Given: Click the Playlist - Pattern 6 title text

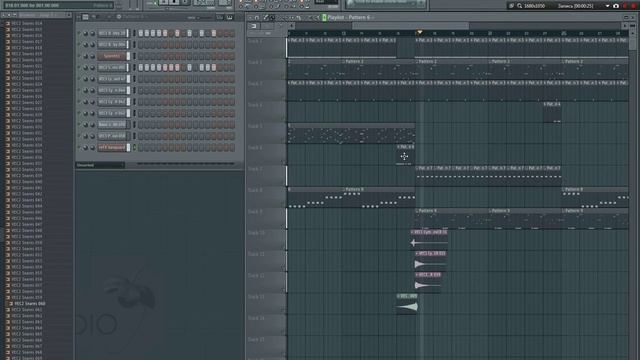Looking at the screenshot, I should click(349, 18).
